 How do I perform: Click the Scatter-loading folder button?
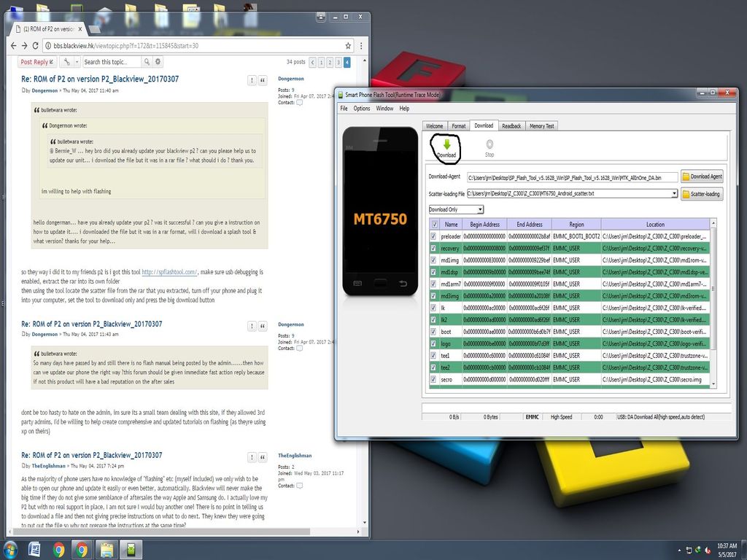tap(702, 194)
